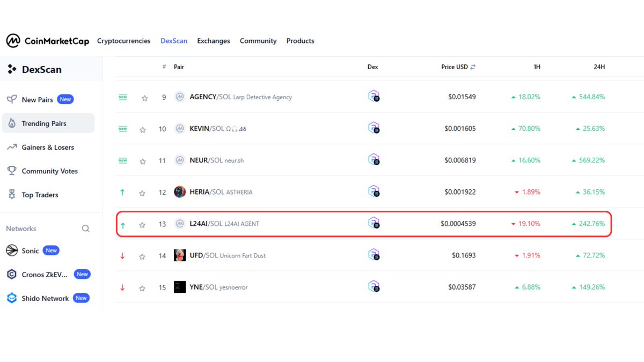Click the Shido Network logo icon
This screenshot has width=644, height=362.
coord(12,298)
